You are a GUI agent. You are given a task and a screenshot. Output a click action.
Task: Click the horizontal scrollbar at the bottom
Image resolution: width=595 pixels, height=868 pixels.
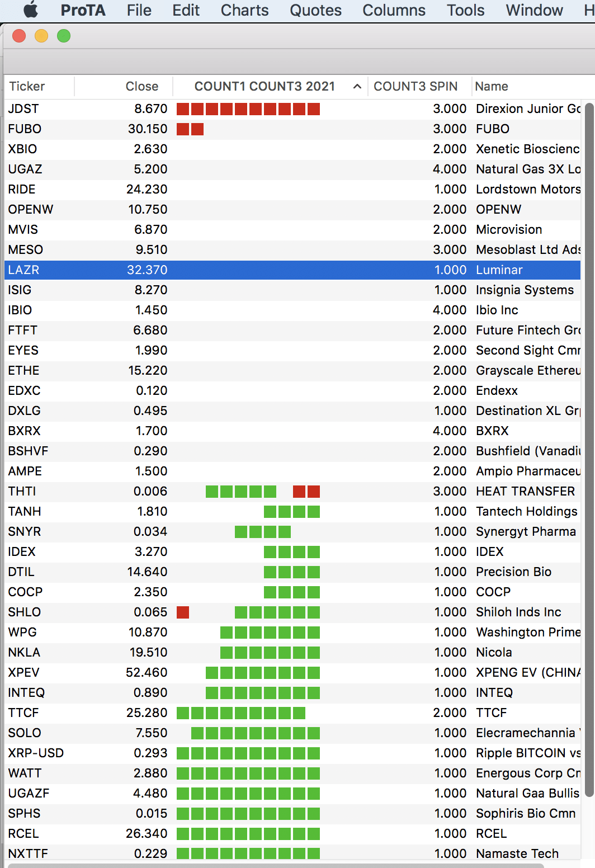pyautogui.click(x=276, y=865)
